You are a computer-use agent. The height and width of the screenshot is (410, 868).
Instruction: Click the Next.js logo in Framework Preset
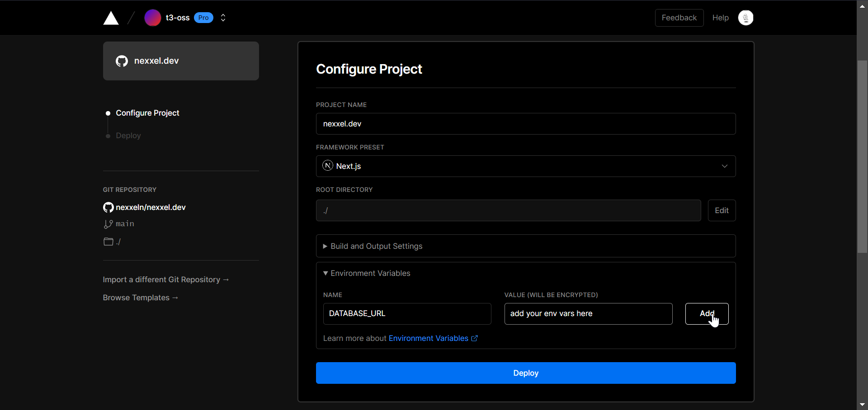tap(327, 166)
